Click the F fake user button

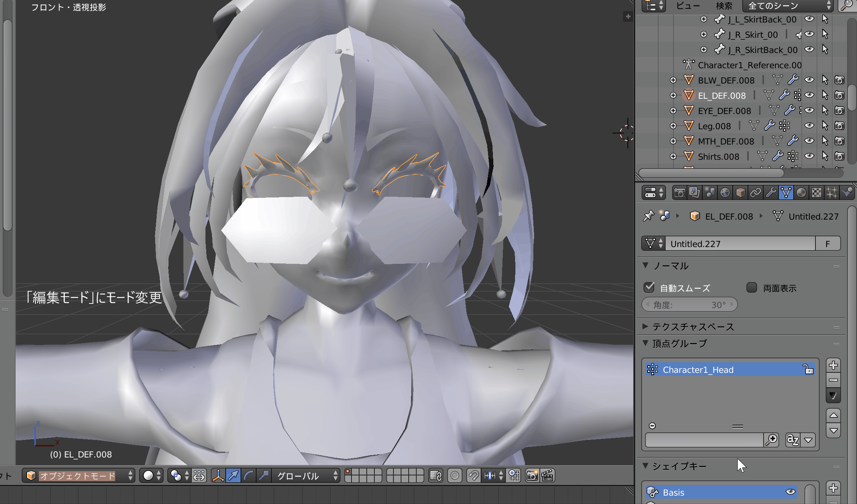coord(828,244)
